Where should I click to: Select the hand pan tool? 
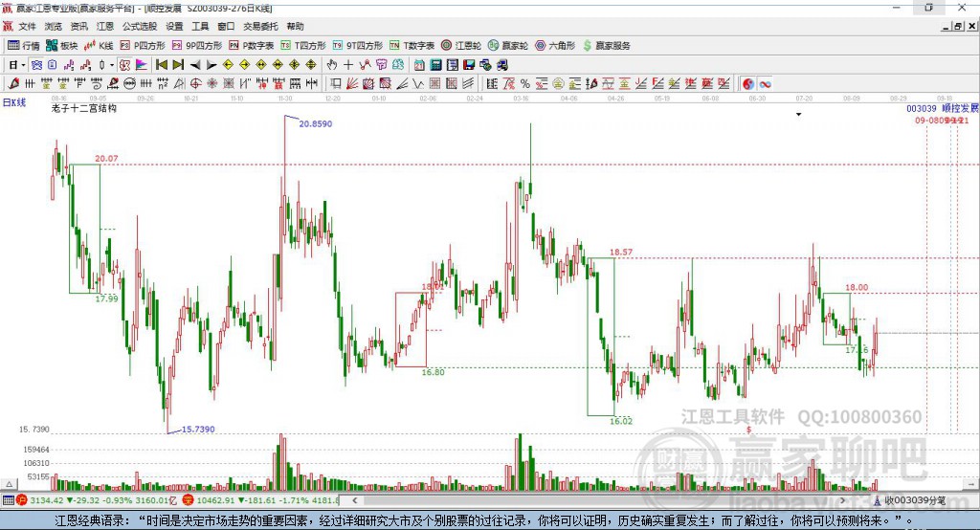tap(332, 65)
